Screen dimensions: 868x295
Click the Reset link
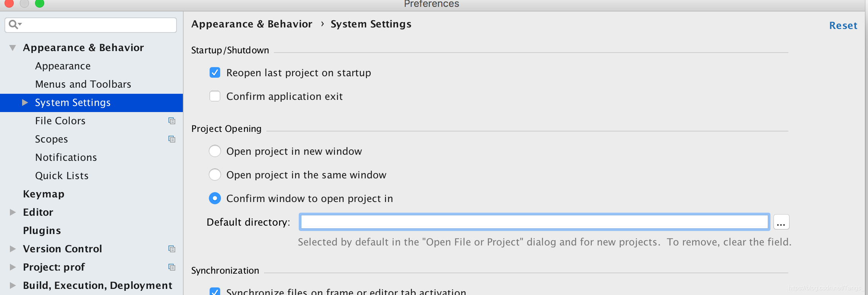tap(843, 26)
